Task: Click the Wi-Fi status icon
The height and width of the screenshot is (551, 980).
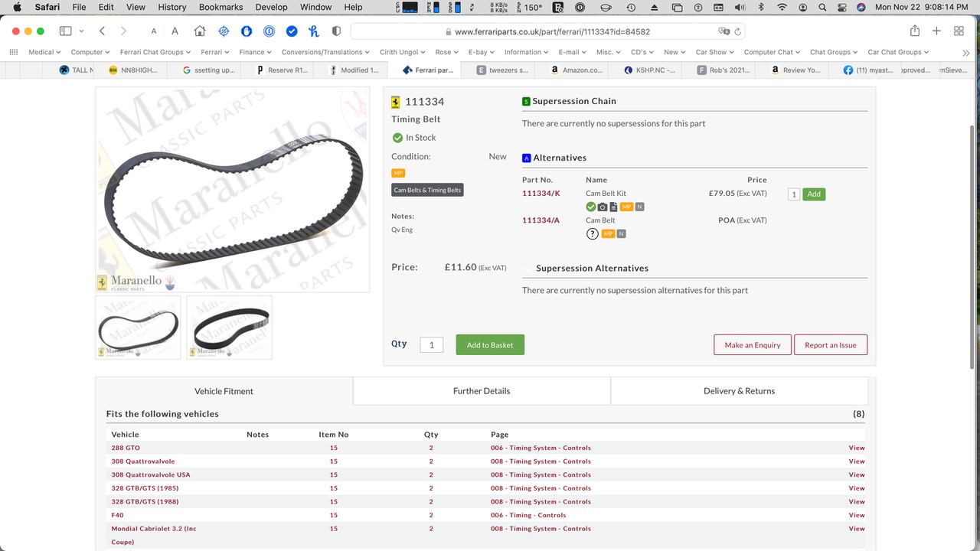Action: coord(782,7)
